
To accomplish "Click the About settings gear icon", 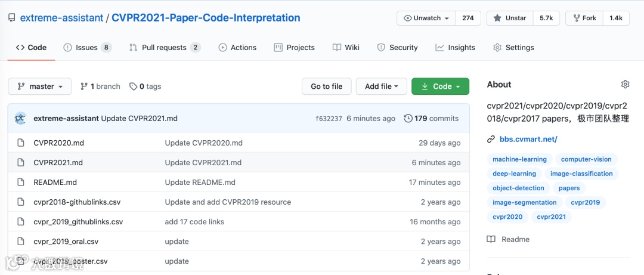I will (x=625, y=84).
